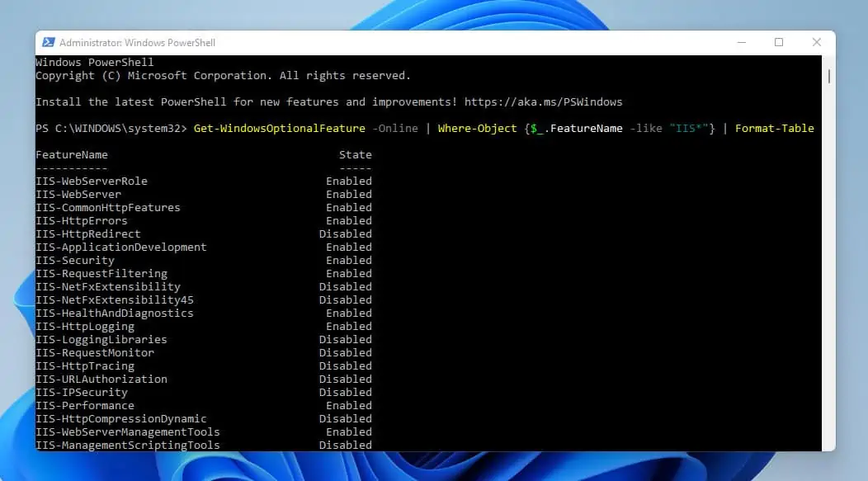Select the IIS-WebServerRole feature name
This screenshot has width=868, height=481.
tap(92, 181)
